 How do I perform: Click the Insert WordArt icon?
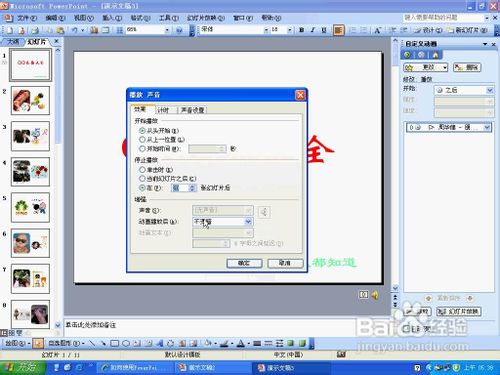pos(160,343)
